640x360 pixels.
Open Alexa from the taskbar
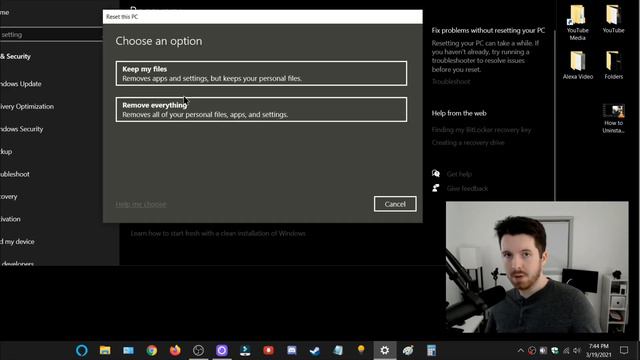[82, 350]
